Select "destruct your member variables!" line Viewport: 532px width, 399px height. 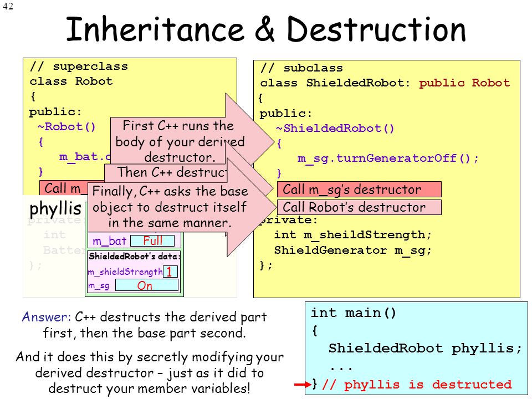[x=149, y=388]
